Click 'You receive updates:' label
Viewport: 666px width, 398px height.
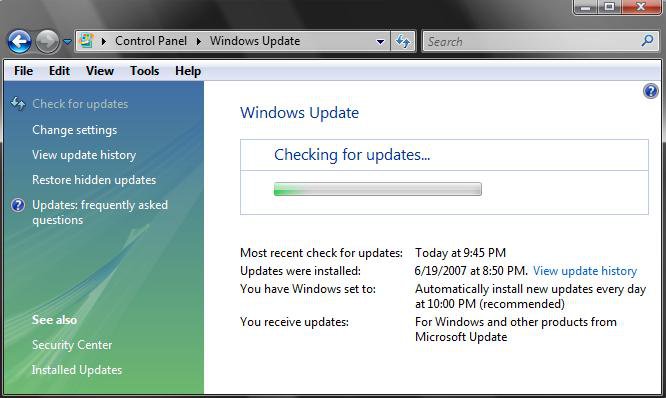tap(294, 322)
